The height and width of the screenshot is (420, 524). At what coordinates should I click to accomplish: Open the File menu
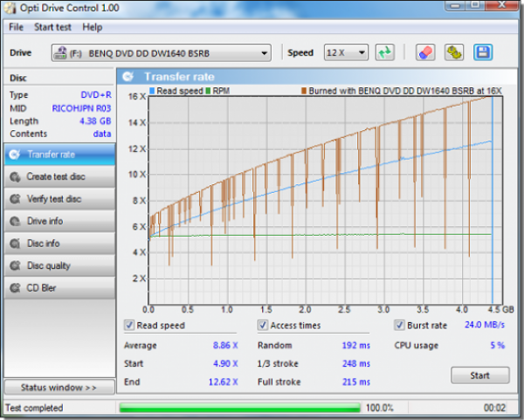point(16,27)
